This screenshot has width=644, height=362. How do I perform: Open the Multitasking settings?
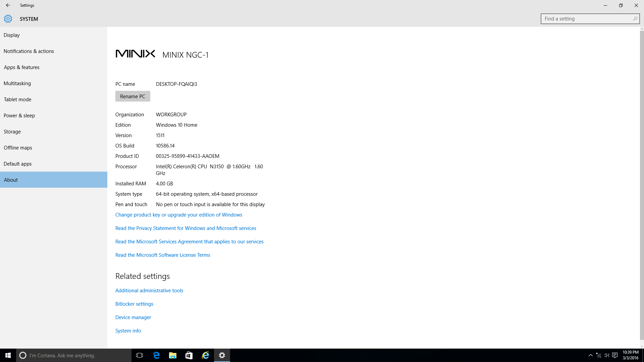[54, 83]
